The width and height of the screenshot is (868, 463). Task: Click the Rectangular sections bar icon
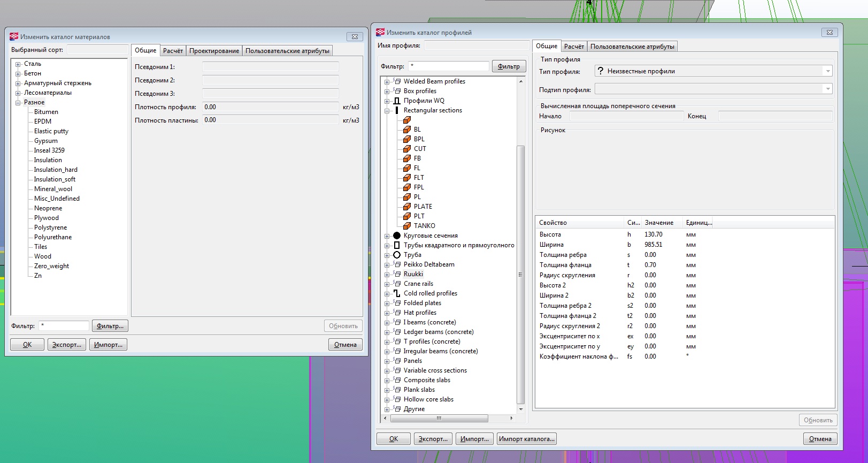coord(397,110)
